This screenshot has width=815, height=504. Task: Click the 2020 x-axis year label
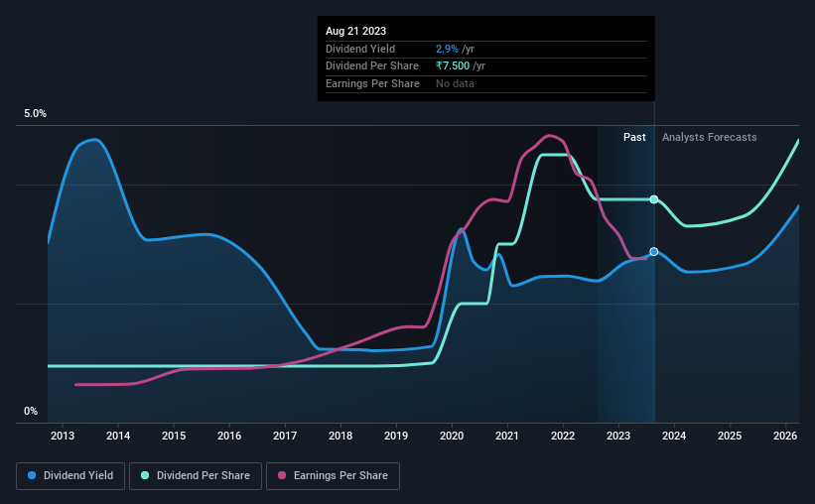[452, 437]
